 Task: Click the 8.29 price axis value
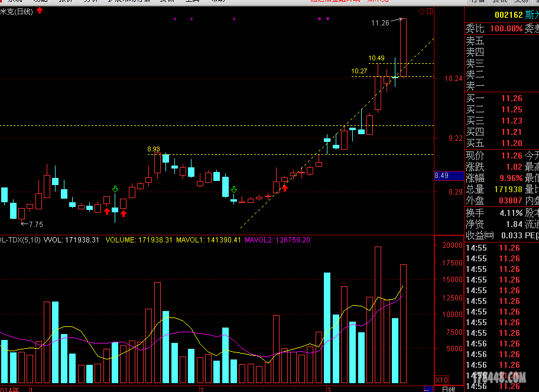coord(456,192)
